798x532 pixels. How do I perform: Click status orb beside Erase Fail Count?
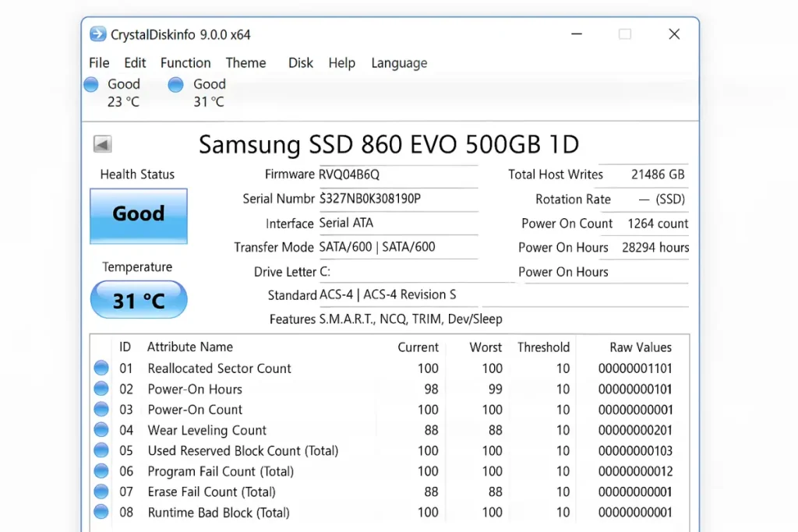(x=101, y=491)
